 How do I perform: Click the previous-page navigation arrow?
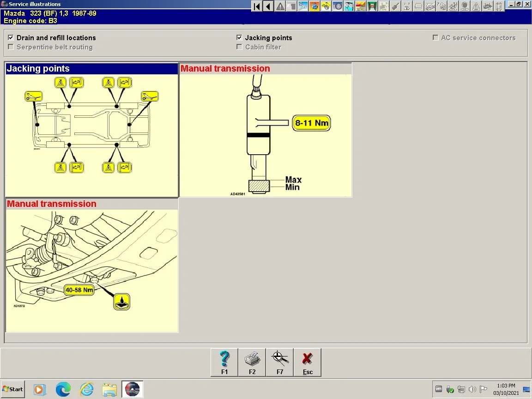268,6
